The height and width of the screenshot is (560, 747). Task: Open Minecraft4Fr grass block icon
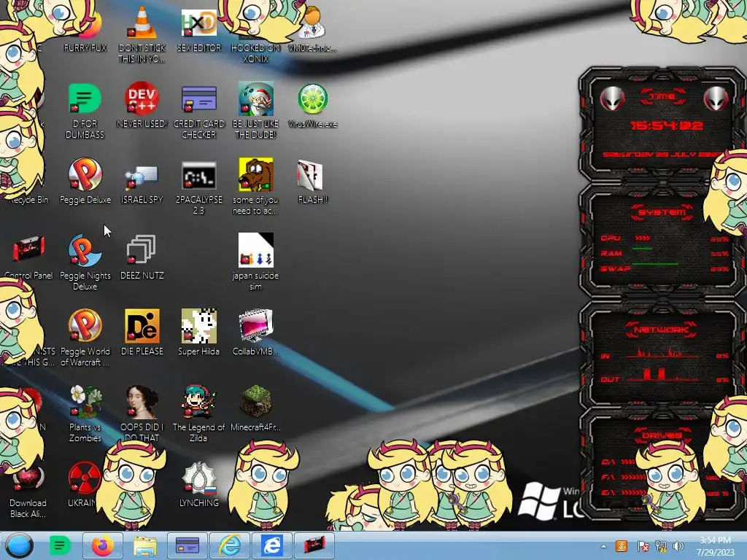click(x=256, y=402)
